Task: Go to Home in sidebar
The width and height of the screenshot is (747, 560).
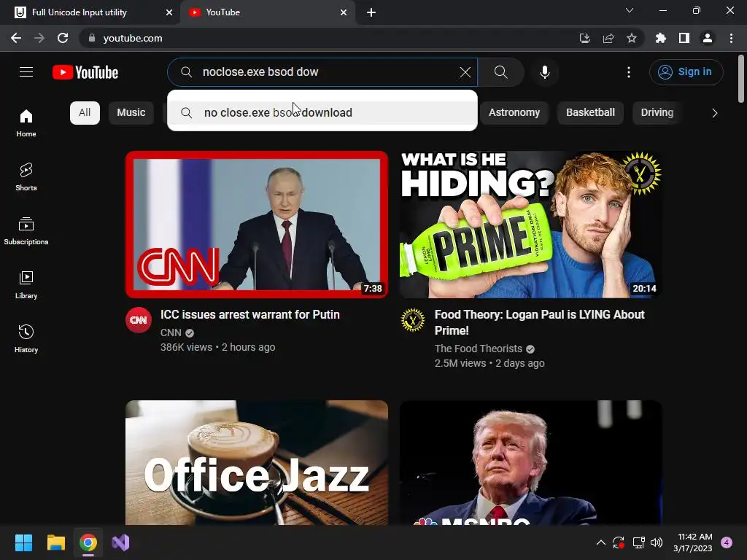Action: pyautogui.click(x=26, y=122)
